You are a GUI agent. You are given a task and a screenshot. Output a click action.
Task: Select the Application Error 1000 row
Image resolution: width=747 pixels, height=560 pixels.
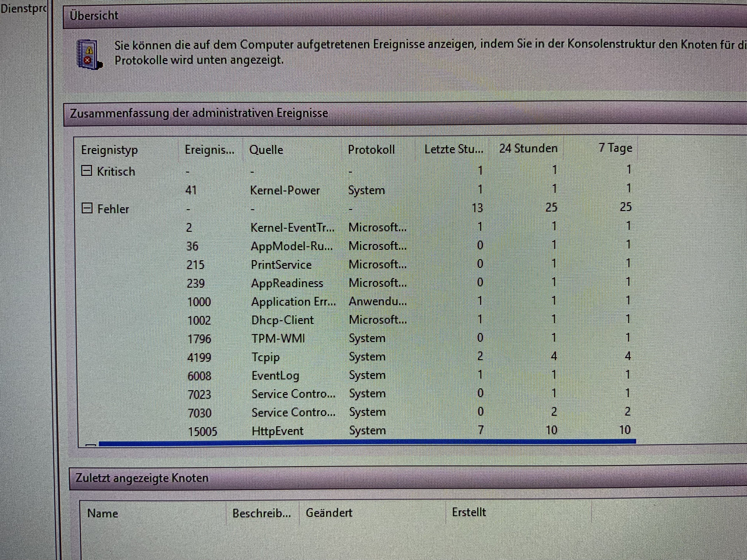click(293, 302)
